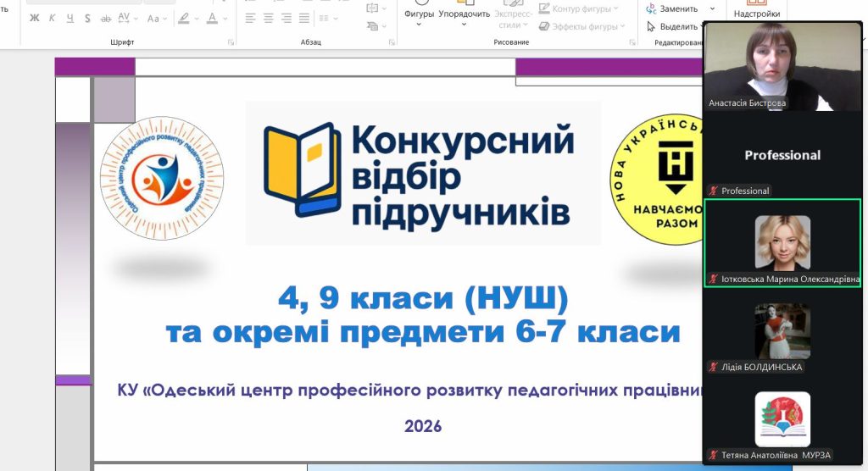Toggle bold (Ж) formatting
868x471 pixels.
click(x=35, y=18)
